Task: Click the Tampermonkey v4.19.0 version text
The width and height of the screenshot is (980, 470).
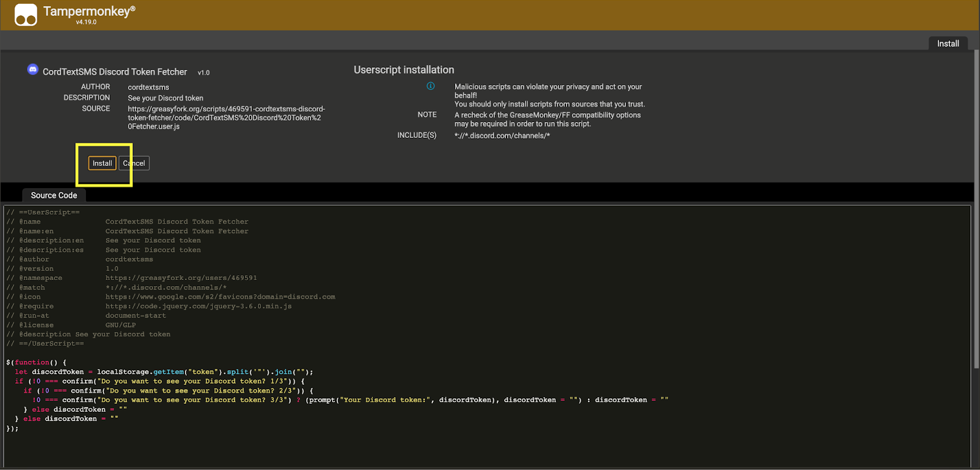Action: click(x=86, y=22)
